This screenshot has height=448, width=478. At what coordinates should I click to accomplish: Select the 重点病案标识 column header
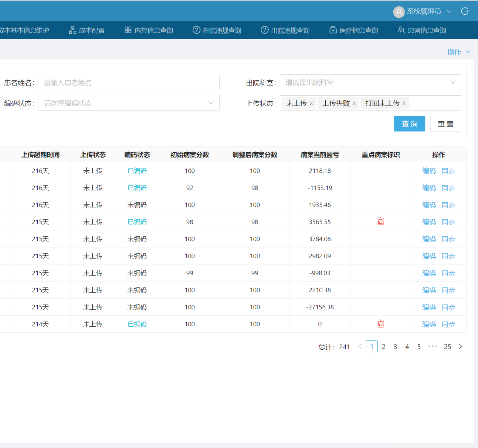381,155
